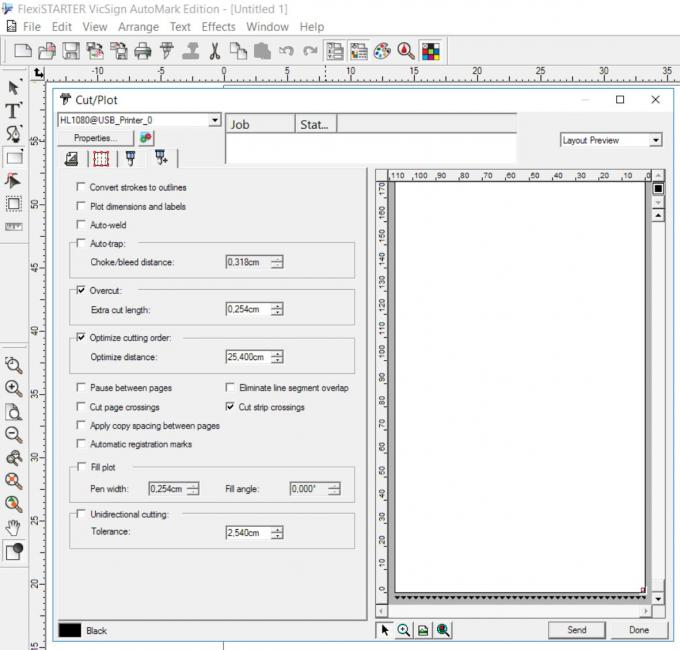Open the HL1080@USB_Printer_0 device dropdown
680x650 pixels.
(214, 120)
